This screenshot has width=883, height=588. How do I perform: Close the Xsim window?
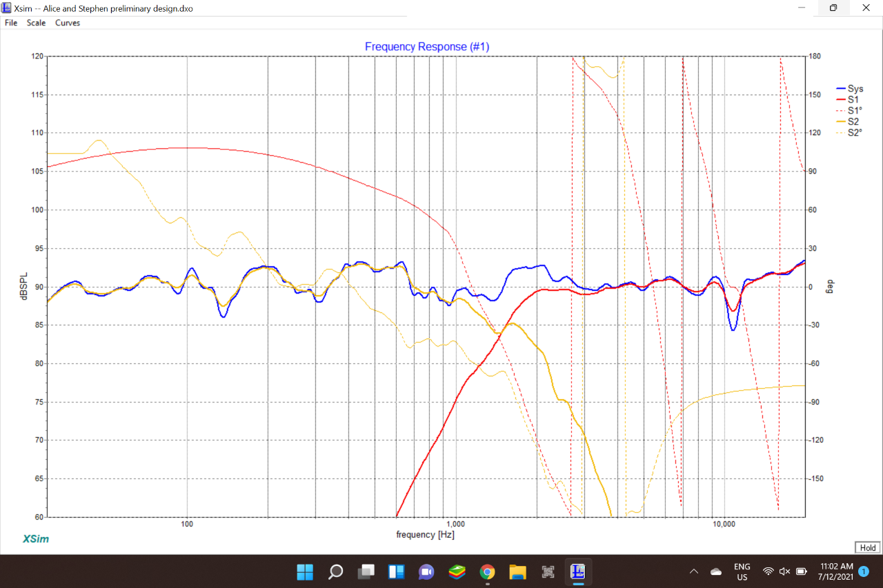(x=866, y=8)
